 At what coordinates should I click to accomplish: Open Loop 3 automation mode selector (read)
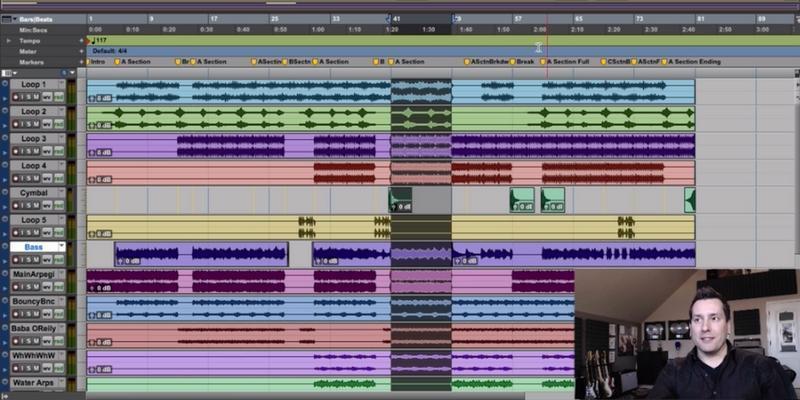59,151
